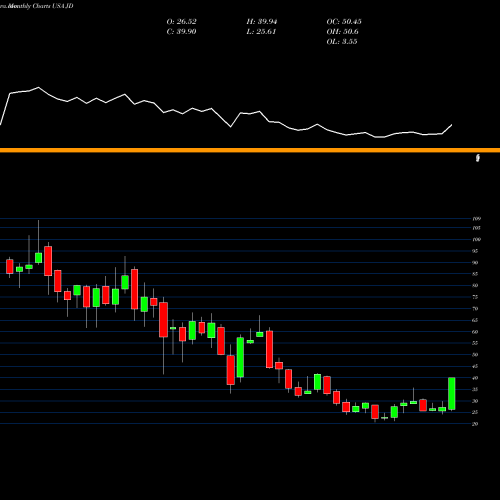Select the candle with wick reaching 109
This screenshot has width=500, height=500.
point(38,258)
